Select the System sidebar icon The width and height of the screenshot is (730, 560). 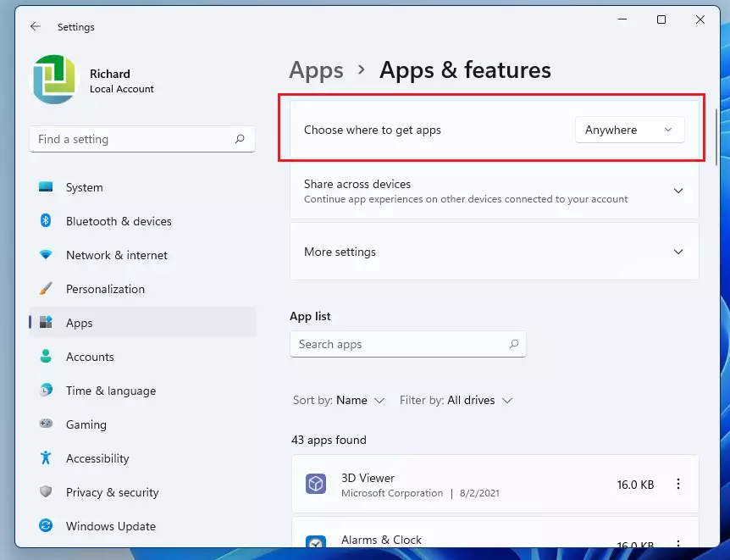pyautogui.click(x=46, y=187)
